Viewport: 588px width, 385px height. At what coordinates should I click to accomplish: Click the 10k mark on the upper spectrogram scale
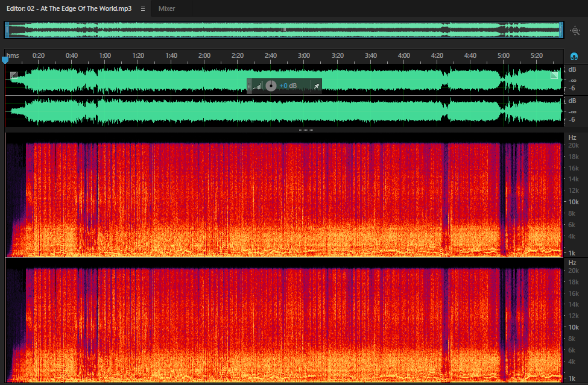pos(574,202)
